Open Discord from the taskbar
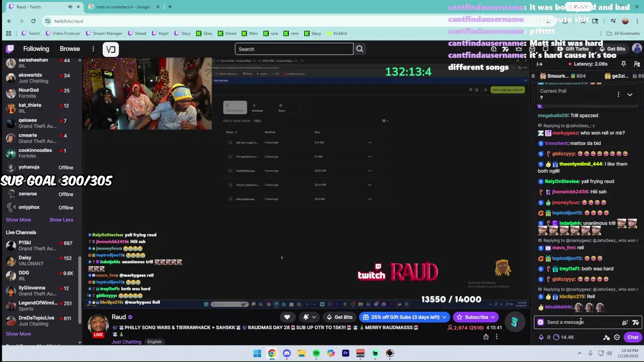The height and width of the screenshot is (362, 644). point(287,353)
